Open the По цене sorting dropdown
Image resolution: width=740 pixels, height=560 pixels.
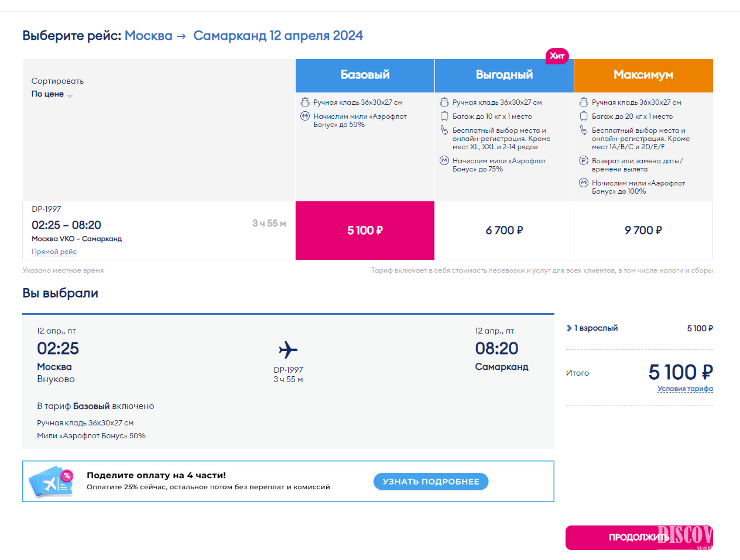[52, 94]
